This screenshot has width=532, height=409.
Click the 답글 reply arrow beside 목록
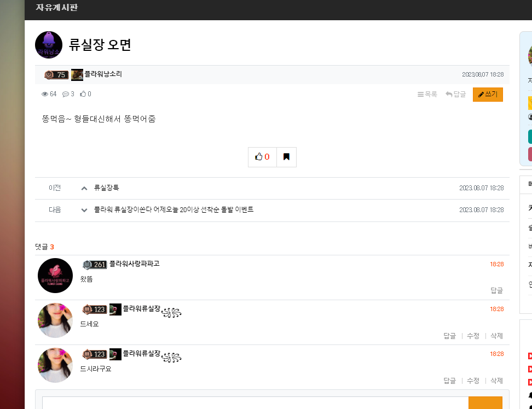(x=456, y=94)
